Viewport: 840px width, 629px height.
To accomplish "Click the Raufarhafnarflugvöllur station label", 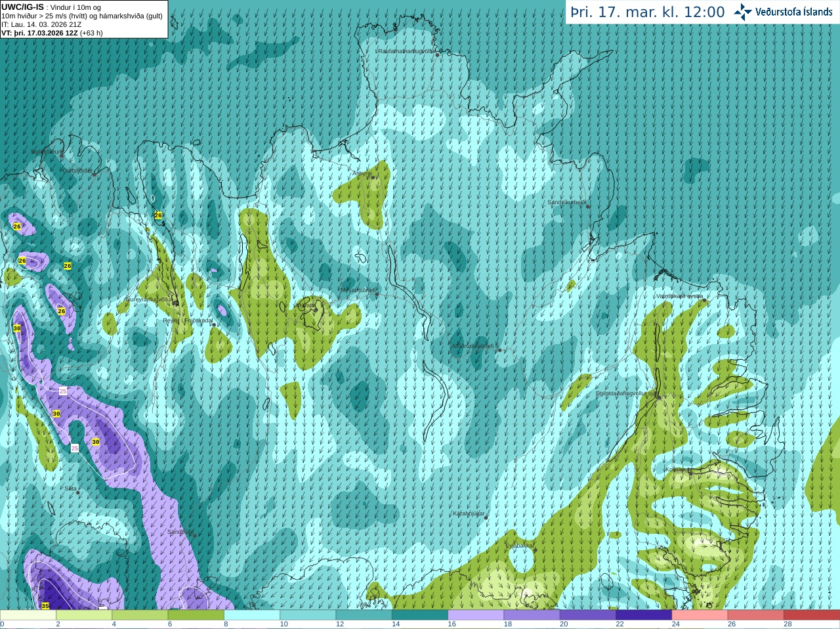I will pyautogui.click(x=406, y=51).
